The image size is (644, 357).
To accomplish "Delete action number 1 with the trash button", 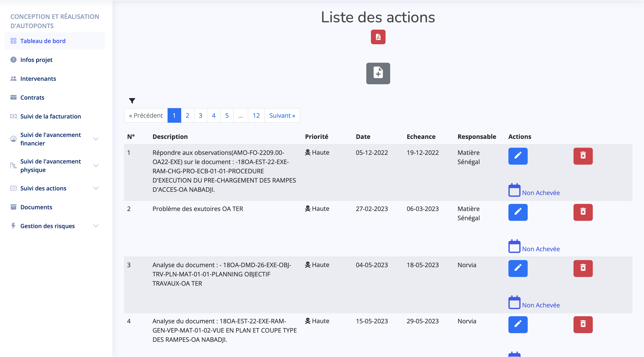I will [583, 156].
